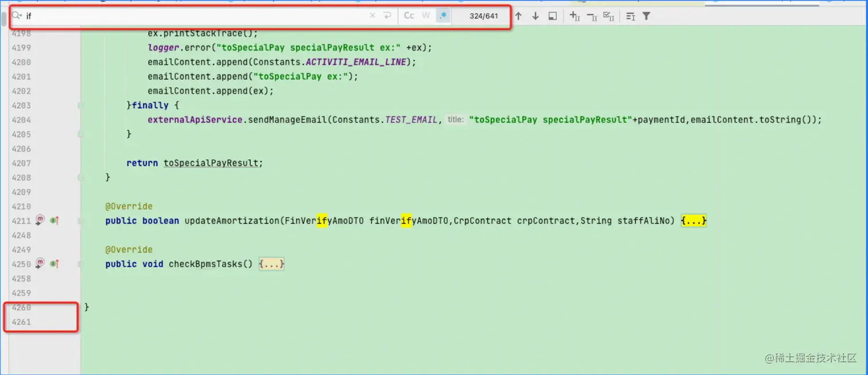Click @Override annotation on line 4249
Screen dimensions: 868x375
[x=129, y=250]
